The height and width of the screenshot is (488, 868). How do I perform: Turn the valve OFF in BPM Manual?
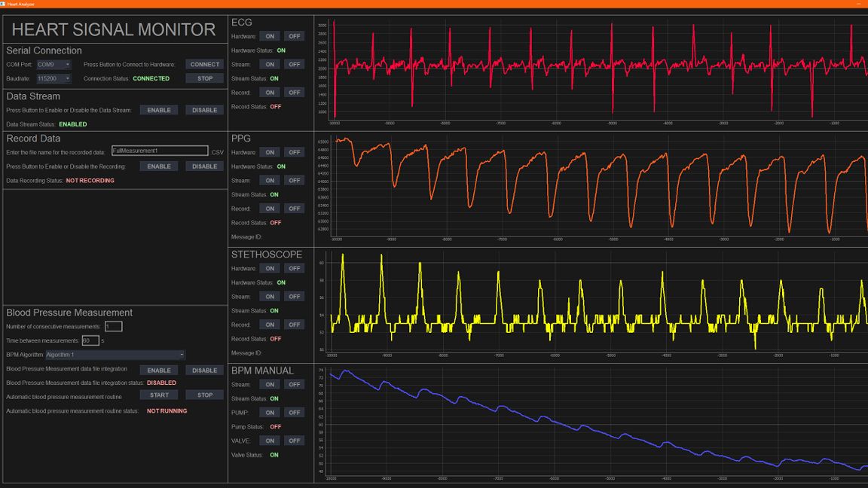294,441
